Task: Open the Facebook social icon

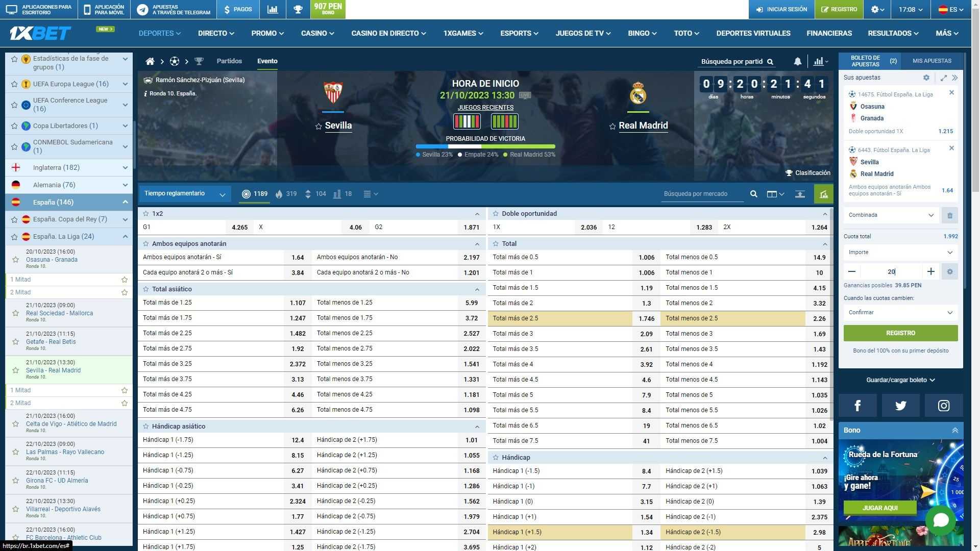Action: [857, 406]
